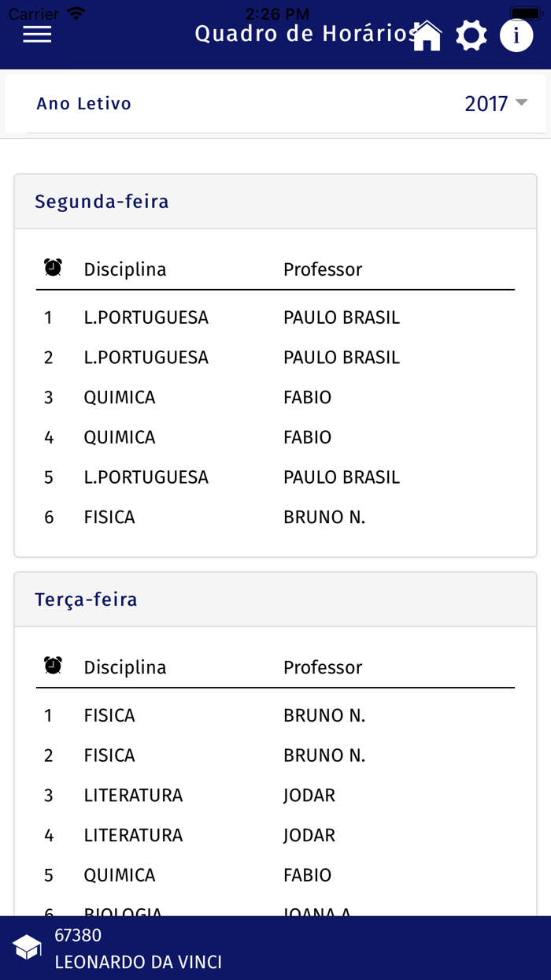The image size is (551, 980).
Task: Tap the Disciplina column header
Action: 124,269
